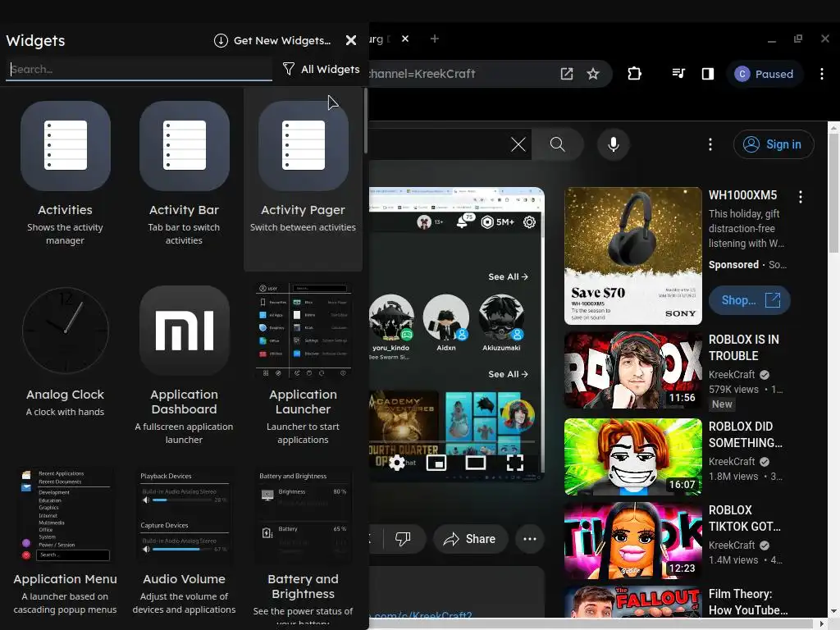Select the Activities widget icon

66,145
